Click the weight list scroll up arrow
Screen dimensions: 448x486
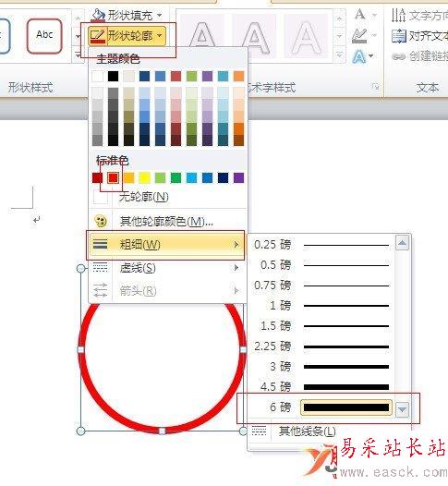(x=402, y=243)
